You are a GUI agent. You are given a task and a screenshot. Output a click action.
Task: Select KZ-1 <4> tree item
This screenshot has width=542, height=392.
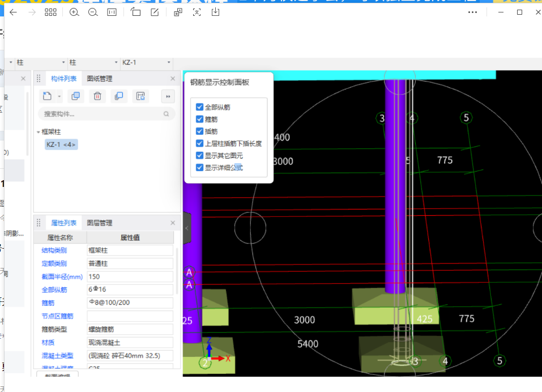61,144
